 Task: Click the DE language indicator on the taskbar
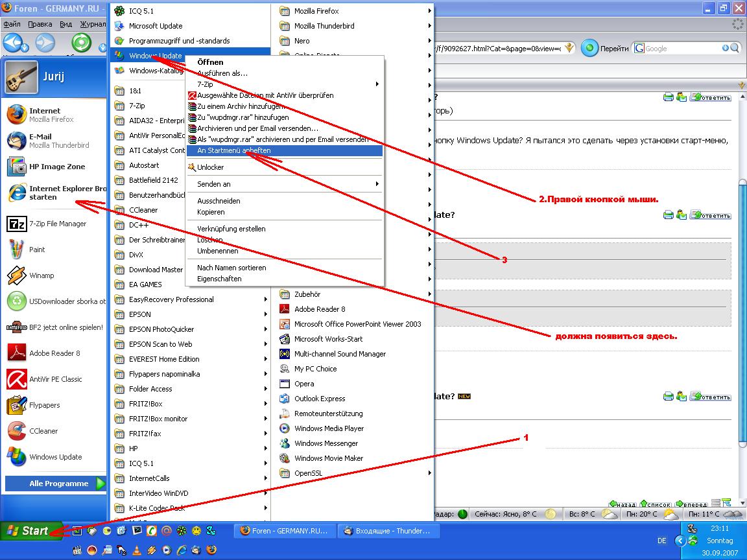[x=661, y=541]
